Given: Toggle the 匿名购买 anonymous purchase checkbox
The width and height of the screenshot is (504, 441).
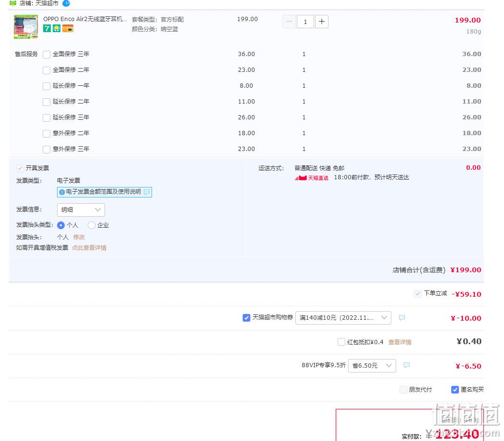Looking at the screenshot, I should click(455, 390).
